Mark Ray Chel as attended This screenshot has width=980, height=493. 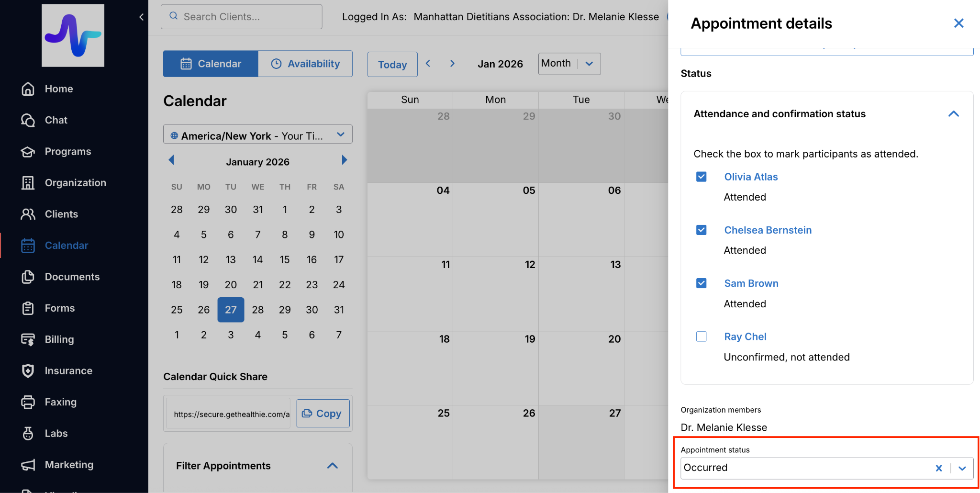coord(702,336)
